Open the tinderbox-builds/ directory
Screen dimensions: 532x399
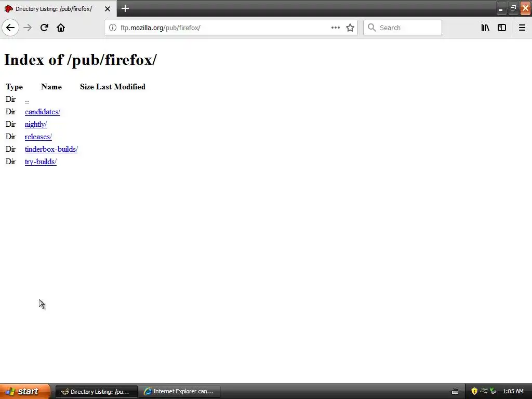51,149
